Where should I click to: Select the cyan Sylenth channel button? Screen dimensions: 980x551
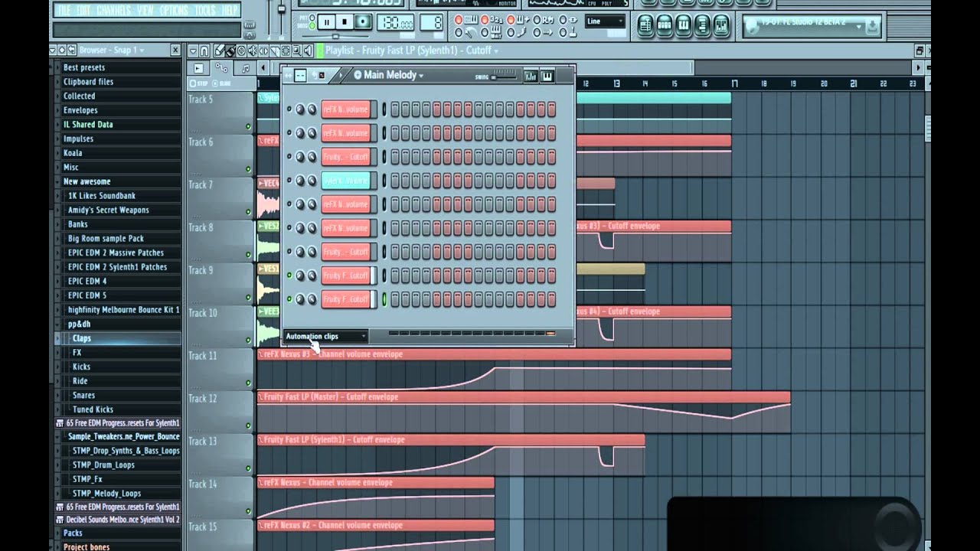pos(346,181)
